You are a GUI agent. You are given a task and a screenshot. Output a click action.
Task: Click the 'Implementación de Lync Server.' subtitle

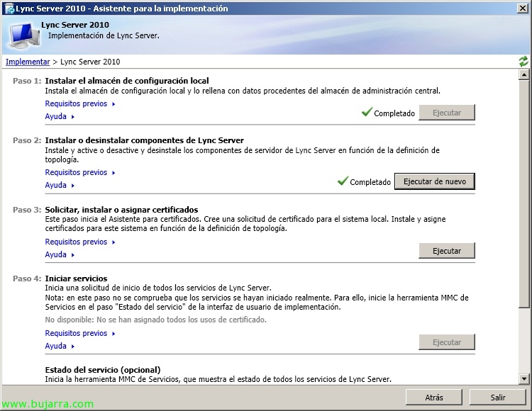click(104, 35)
